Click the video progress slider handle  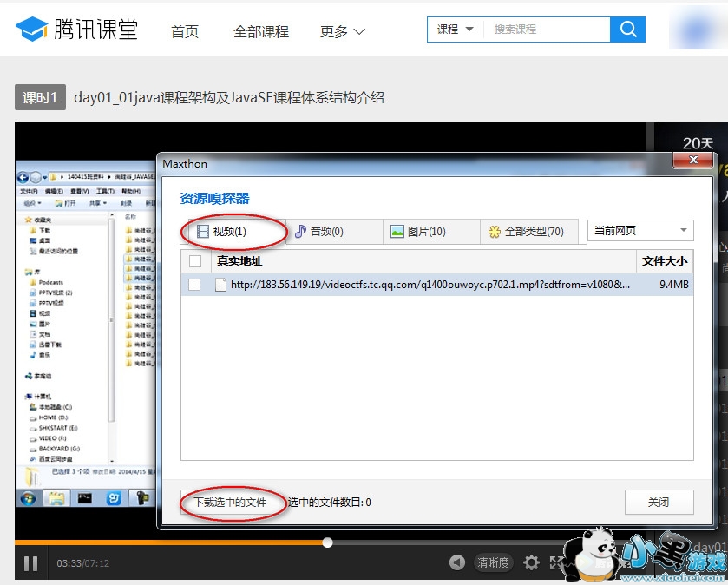click(327, 542)
